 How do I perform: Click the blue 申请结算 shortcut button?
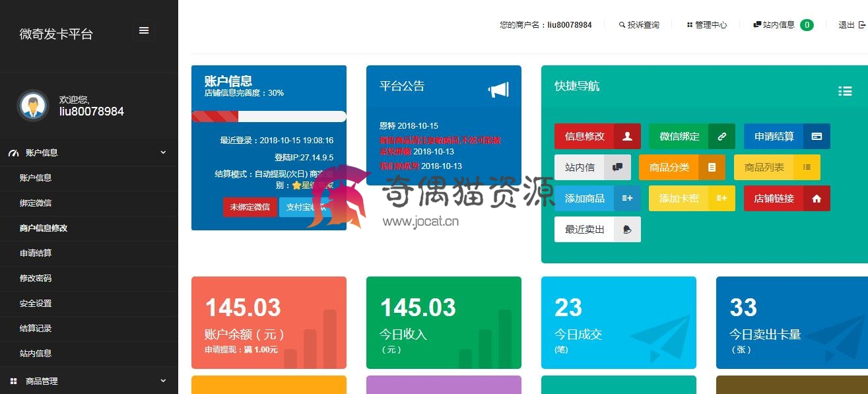coord(787,136)
